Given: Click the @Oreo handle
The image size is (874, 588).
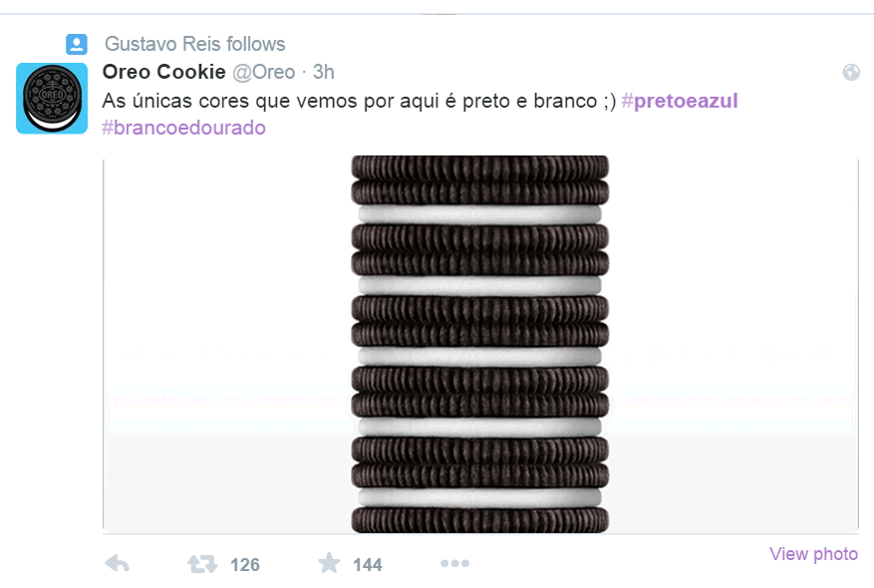Looking at the screenshot, I should 264,72.
